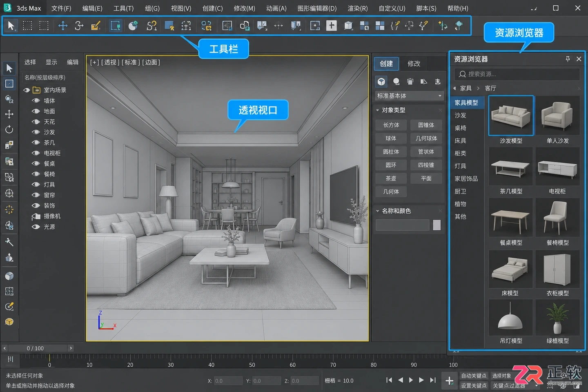Hide the 电视柜 object
588x392 pixels.
coord(36,153)
